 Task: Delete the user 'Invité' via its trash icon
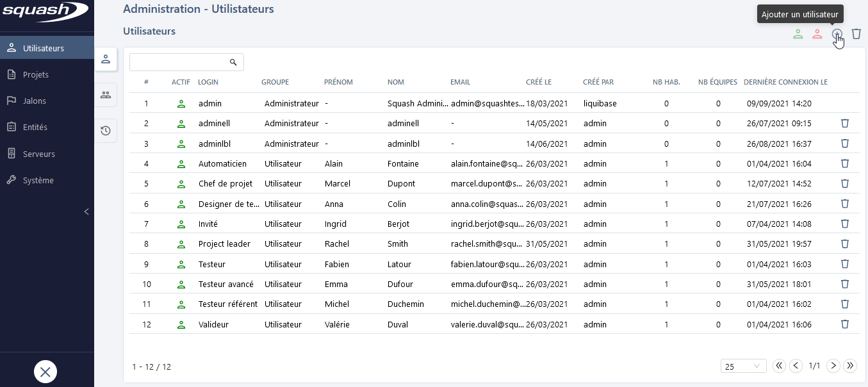[x=844, y=224]
